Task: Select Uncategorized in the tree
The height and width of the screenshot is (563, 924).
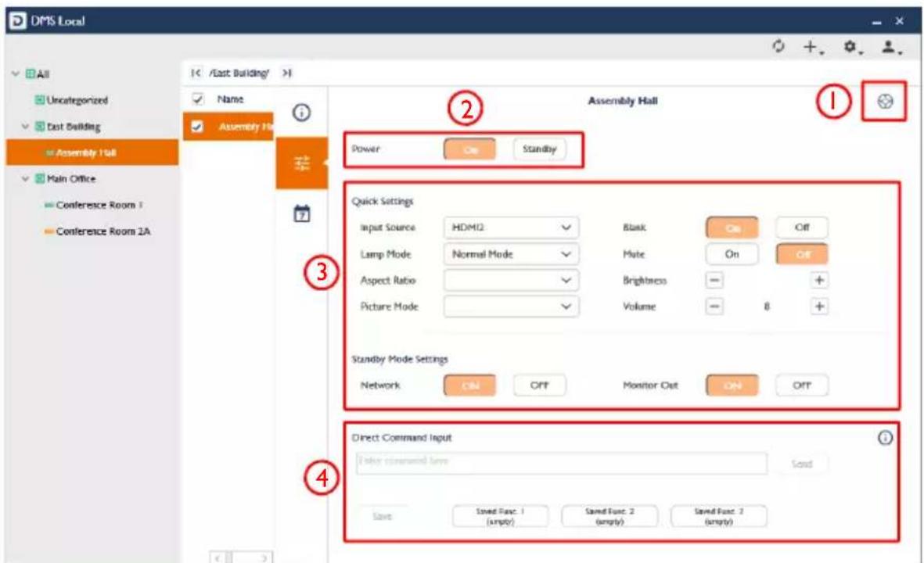Action: pyautogui.click(x=77, y=100)
